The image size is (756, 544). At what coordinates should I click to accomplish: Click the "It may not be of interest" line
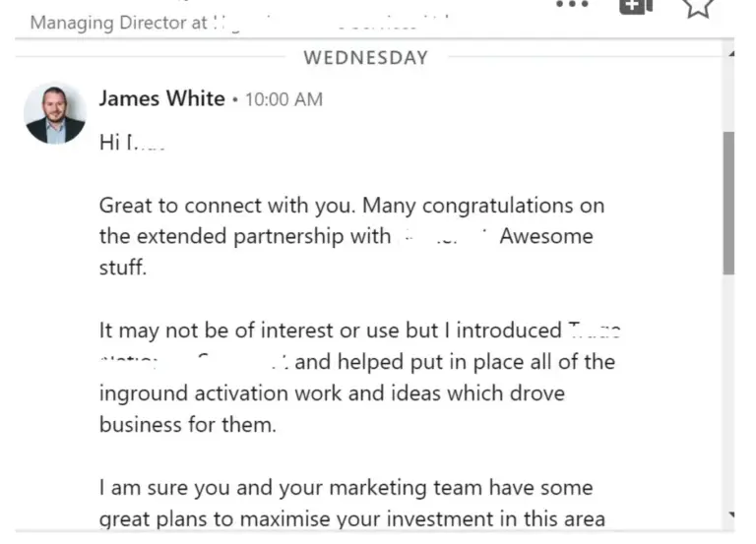coord(359,331)
